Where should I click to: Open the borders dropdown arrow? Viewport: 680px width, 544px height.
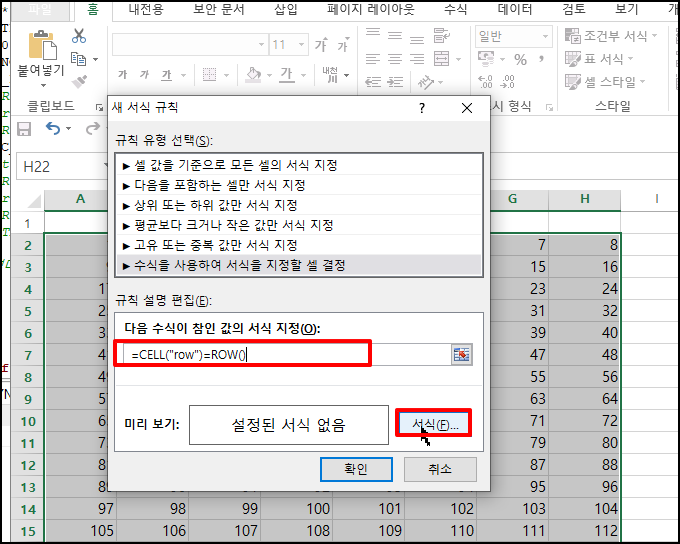click(x=226, y=75)
